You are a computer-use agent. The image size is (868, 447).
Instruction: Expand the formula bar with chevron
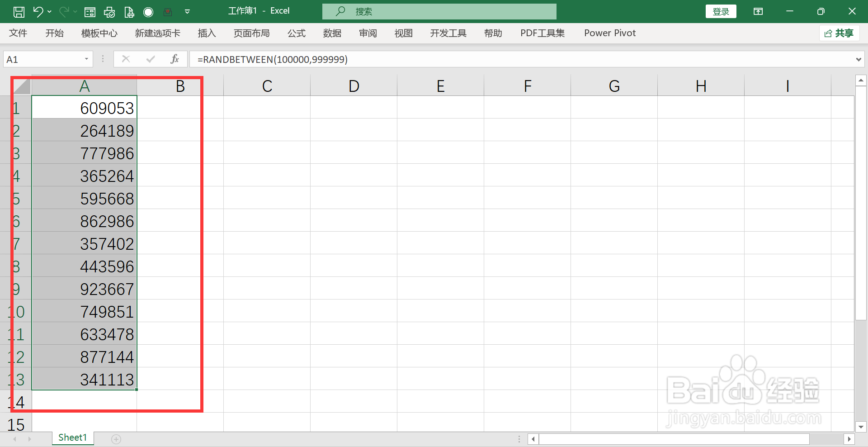point(858,59)
